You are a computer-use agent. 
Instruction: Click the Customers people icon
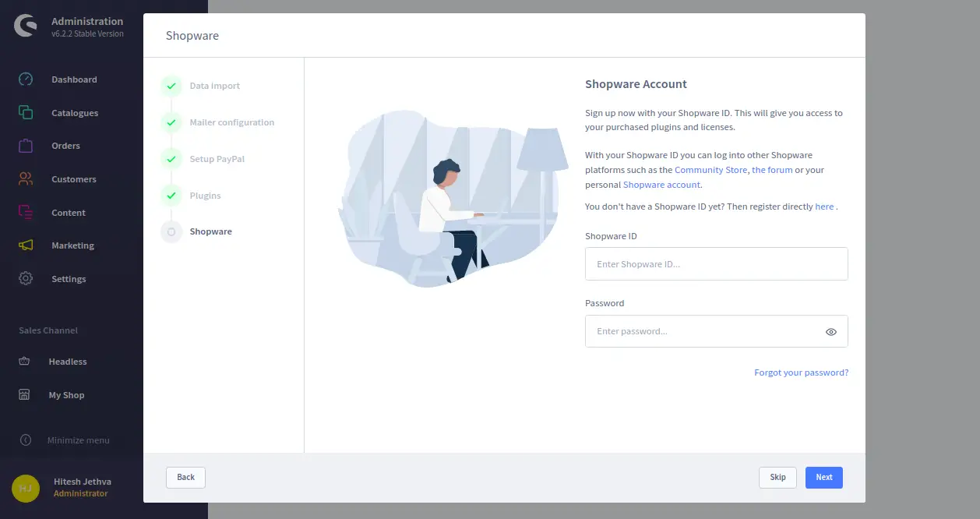click(x=26, y=179)
